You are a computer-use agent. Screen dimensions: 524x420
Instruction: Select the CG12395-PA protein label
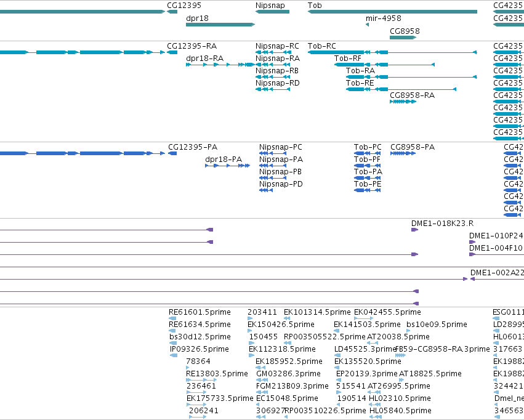pyautogui.click(x=193, y=147)
